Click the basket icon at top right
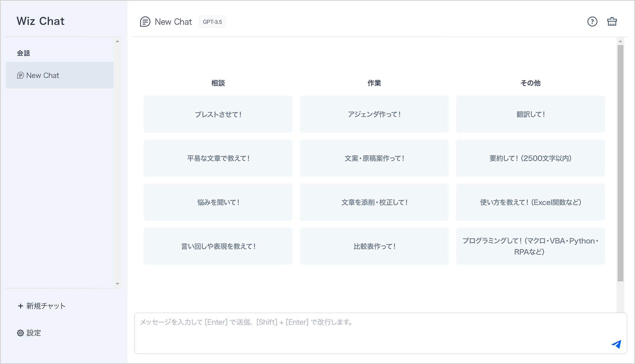 click(612, 22)
